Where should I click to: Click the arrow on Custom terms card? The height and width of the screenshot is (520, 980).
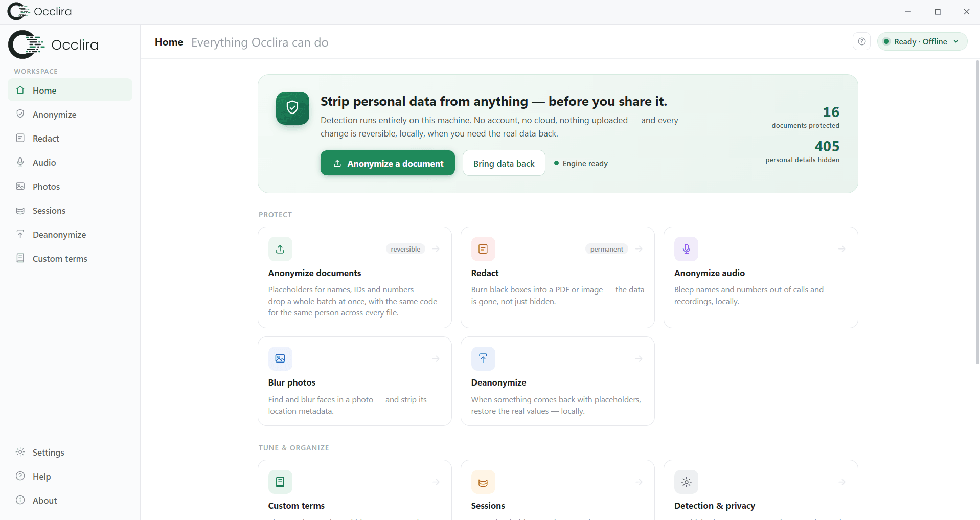coord(436,482)
